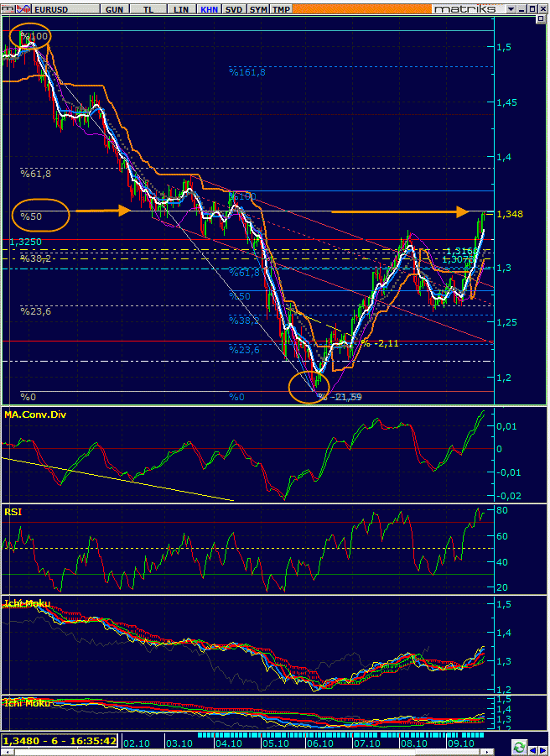Toggle the KHN button

[209, 8]
